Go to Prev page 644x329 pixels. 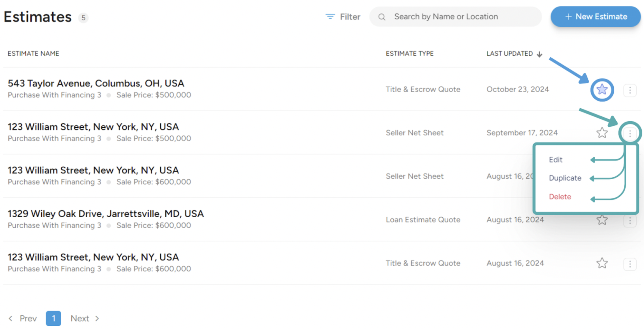[x=23, y=318]
